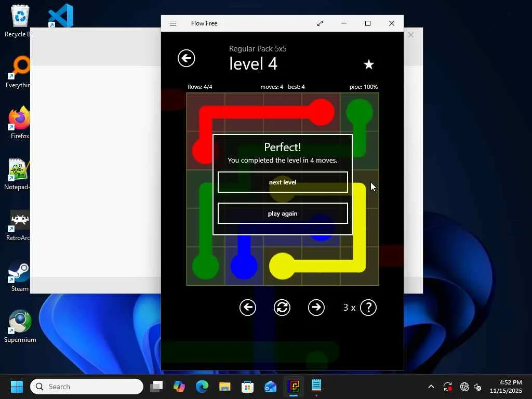Toggle Flow Free full-screen diagonal arrows
Screen dimensions: 532x399
point(320,23)
